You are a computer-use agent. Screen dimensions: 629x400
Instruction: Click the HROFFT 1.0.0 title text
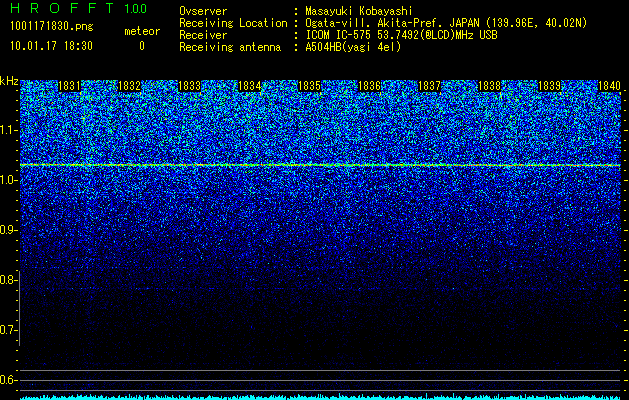tap(78, 8)
